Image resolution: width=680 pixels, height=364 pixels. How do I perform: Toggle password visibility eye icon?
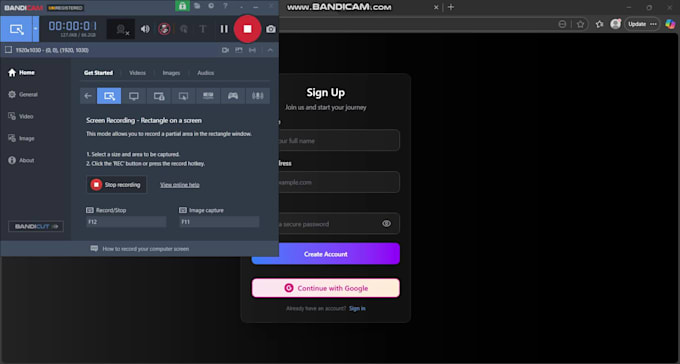386,224
